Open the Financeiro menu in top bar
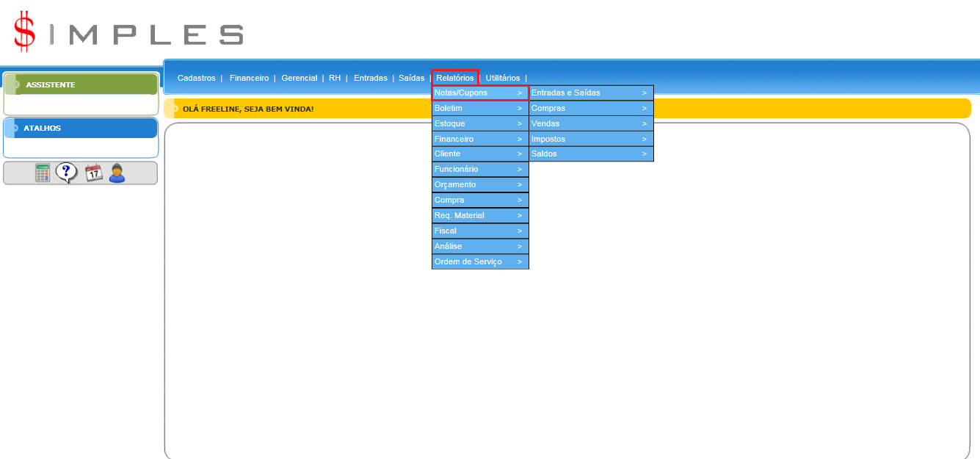Viewport: 980px width, 459px height. (x=249, y=78)
